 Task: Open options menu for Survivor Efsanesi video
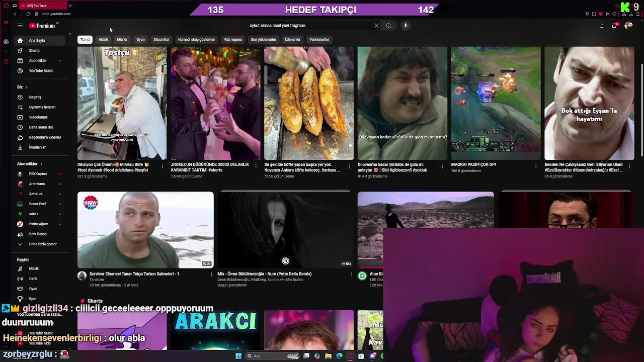tap(211, 275)
